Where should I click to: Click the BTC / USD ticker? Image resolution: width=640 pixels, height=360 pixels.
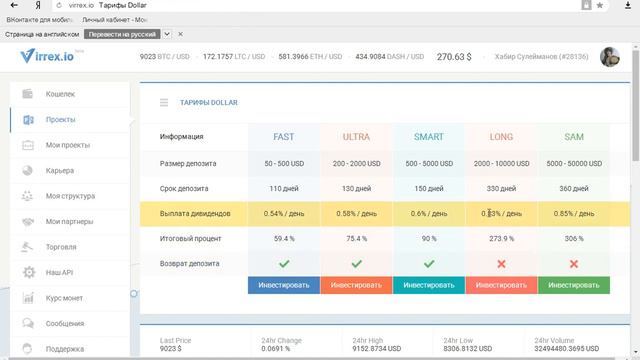click(x=164, y=57)
